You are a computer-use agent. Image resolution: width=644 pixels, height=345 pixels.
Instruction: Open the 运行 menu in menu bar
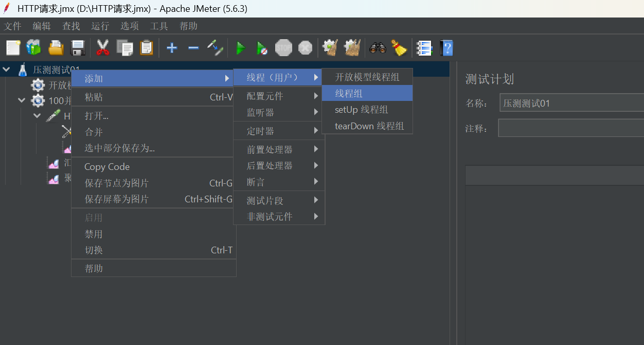coord(100,26)
